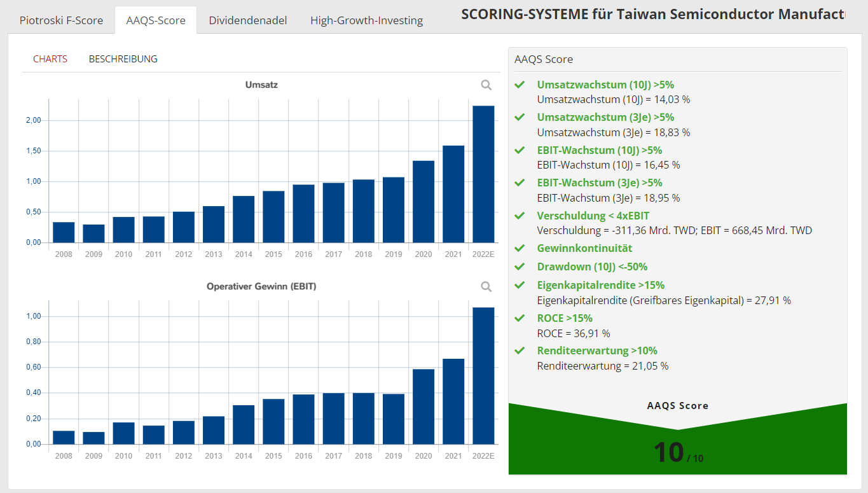
Task: Click the value 'Renditeerwartung = 21,05 %'
Action: tap(603, 366)
